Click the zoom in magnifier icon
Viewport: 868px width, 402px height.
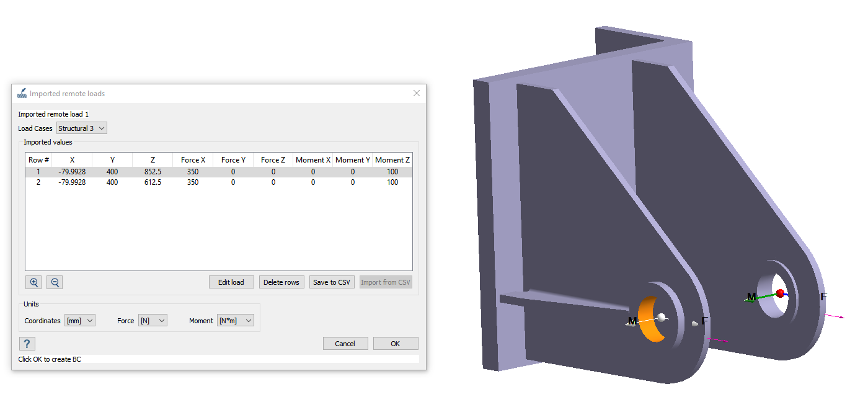(x=34, y=282)
